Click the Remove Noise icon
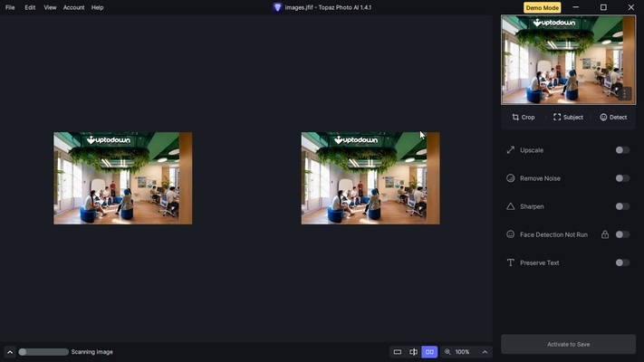The image size is (644, 362). pyautogui.click(x=511, y=178)
